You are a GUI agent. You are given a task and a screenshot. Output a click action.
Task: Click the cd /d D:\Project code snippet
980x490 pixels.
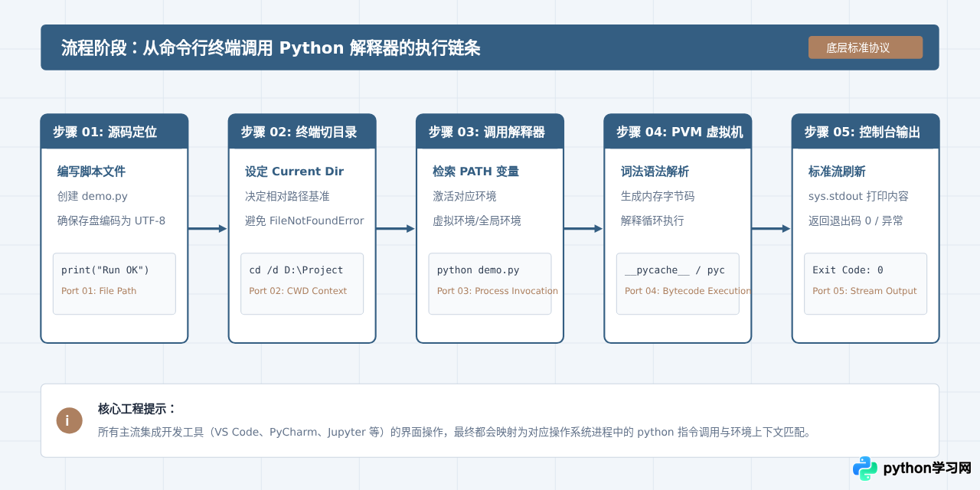296,270
